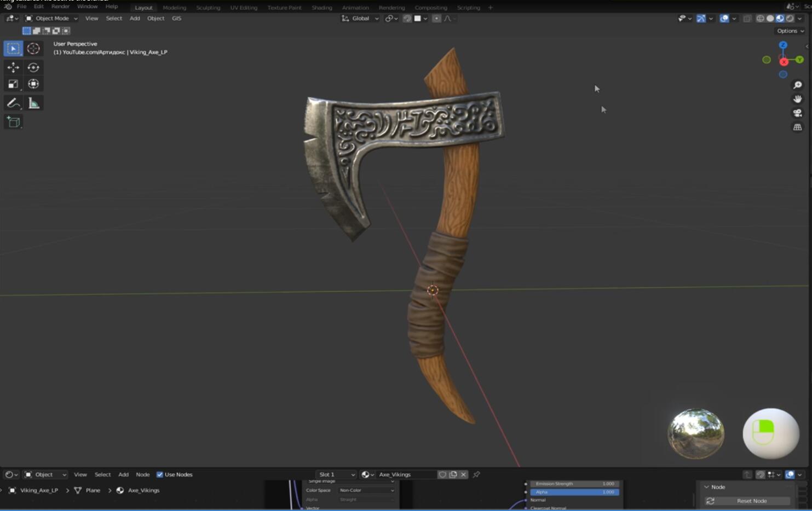
Task: Choose the set-selection mode icon
Action: [x=26, y=31]
